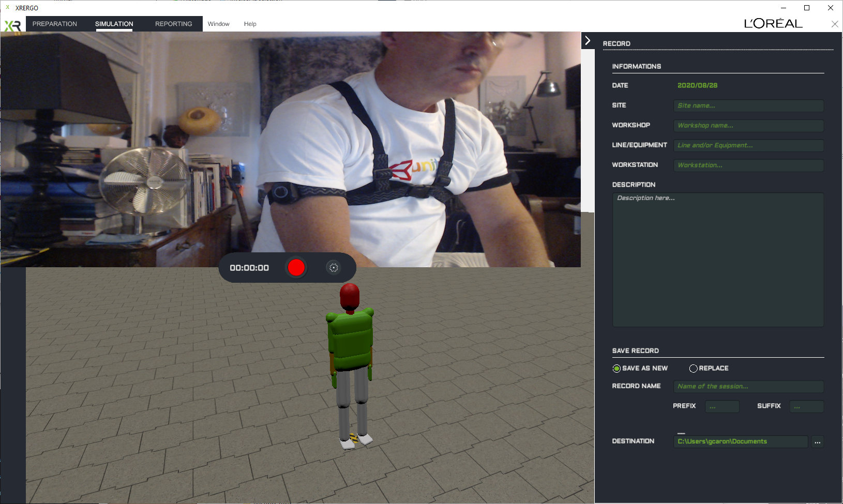Image resolution: width=843 pixels, height=504 pixels.
Task: Open the REPORTING tab
Action: pyautogui.click(x=173, y=24)
